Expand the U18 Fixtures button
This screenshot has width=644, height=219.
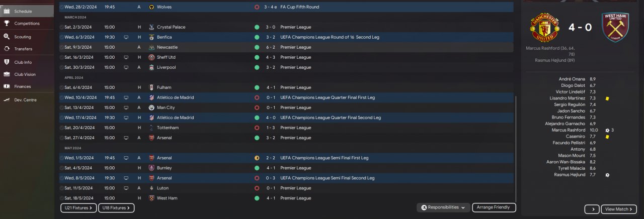(116, 208)
